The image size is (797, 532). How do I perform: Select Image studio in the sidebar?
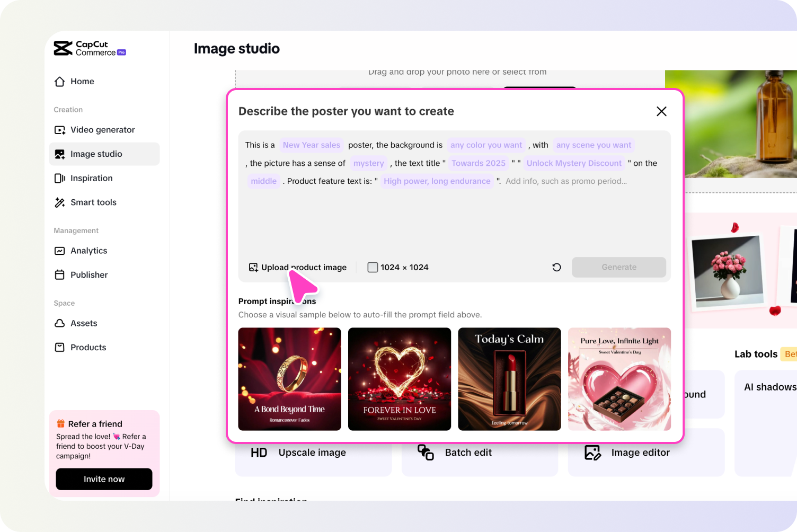tap(104, 154)
